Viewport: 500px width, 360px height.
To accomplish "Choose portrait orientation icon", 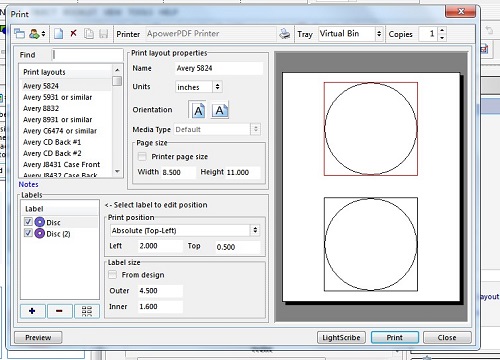I will tap(198, 110).
